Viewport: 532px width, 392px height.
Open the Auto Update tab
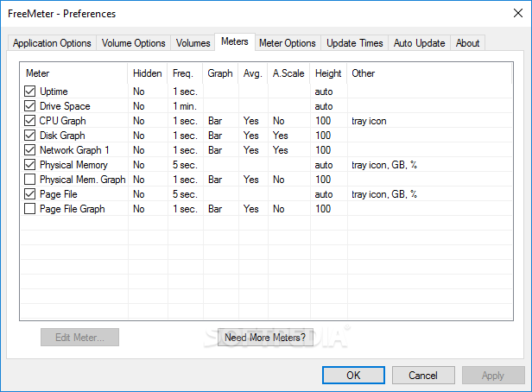pos(420,43)
